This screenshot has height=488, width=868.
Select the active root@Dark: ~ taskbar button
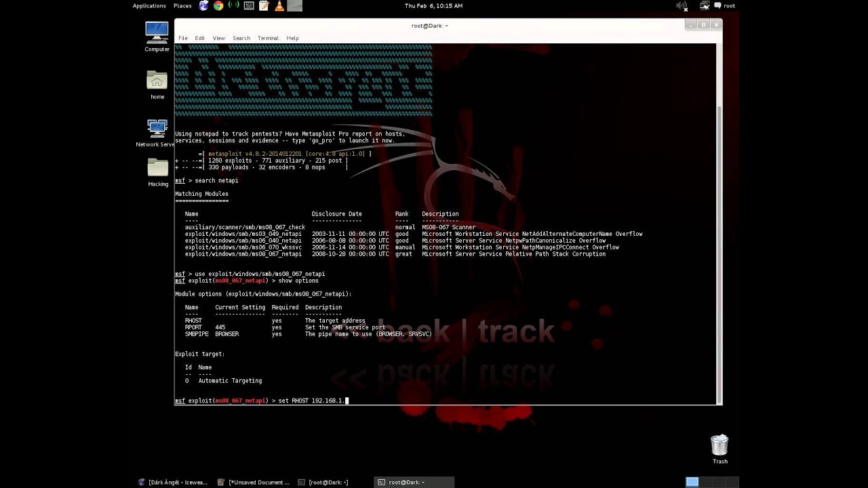click(414, 482)
